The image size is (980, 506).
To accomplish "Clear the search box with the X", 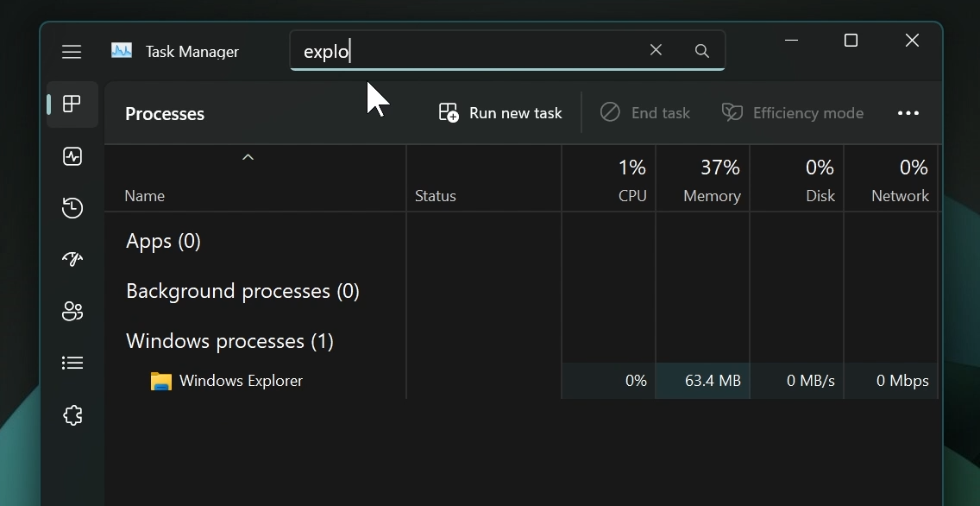I will [x=656, y=50].
